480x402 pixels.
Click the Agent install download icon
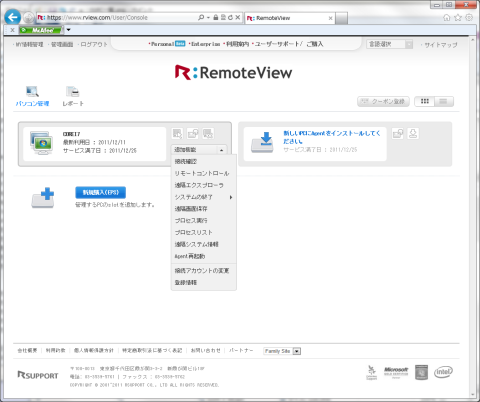coord(262,142)
